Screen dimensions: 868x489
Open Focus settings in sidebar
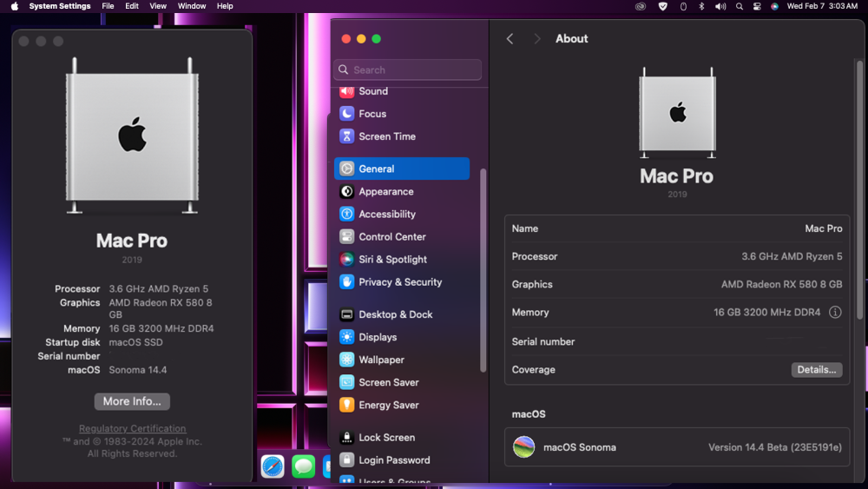coord(402,114)
